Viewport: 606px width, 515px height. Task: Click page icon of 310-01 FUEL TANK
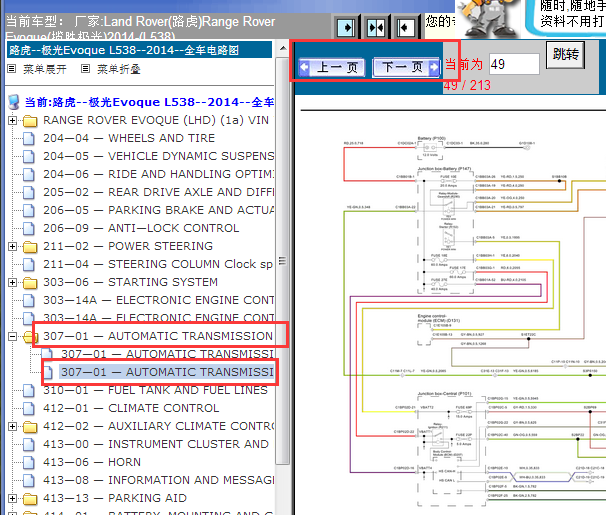coord(29,391)
